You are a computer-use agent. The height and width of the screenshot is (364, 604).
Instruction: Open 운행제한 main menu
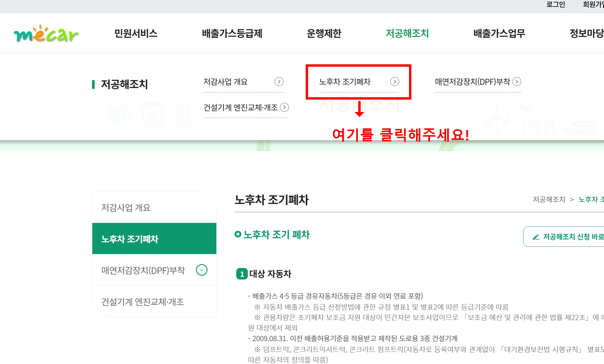[x=324, y=33]
